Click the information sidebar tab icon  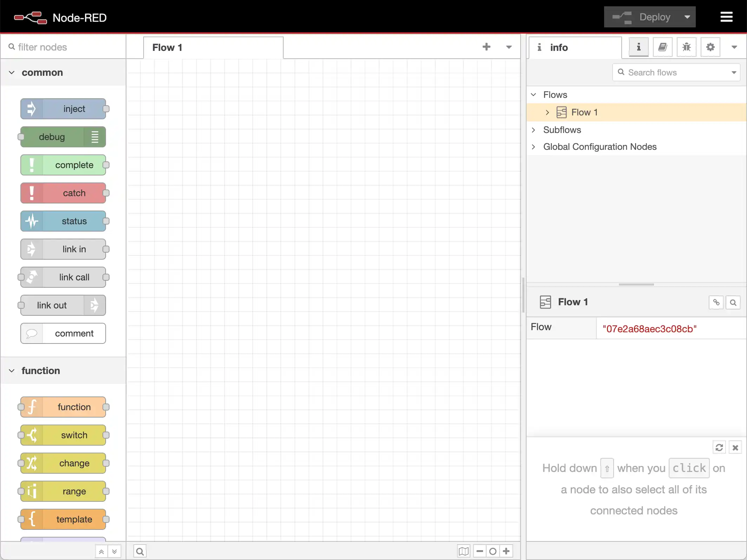[639, 47]
